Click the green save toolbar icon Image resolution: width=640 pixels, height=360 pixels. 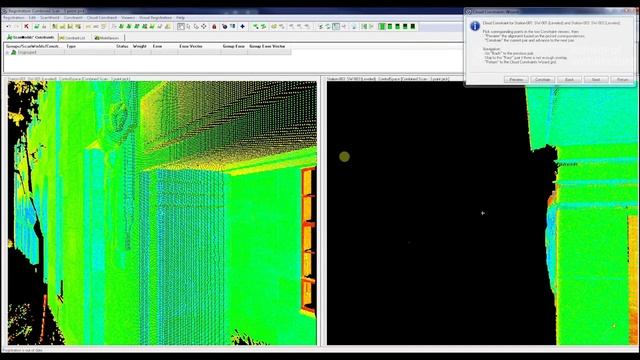click(x=36, y=27)
